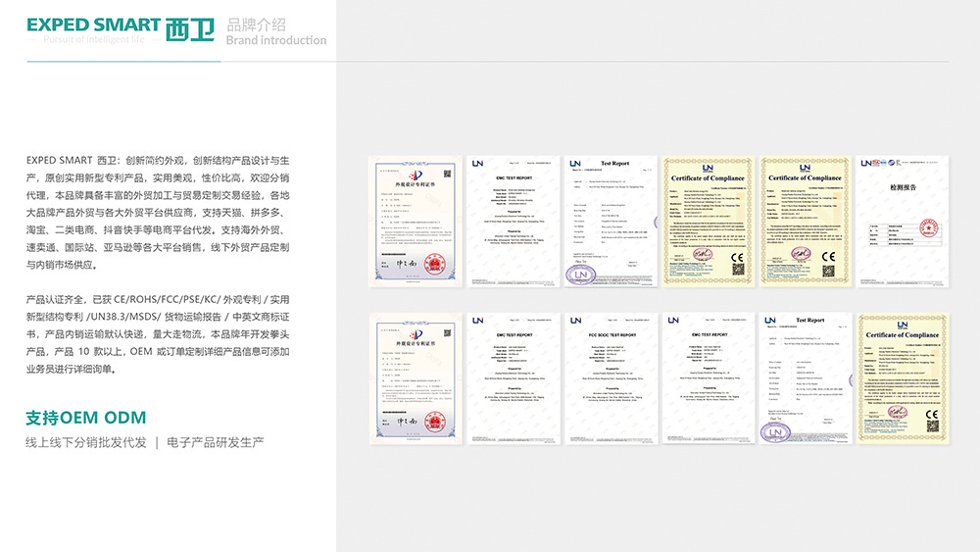Open the EMC Test Report left of FCC SDOC report
This screenshot has width=980, height=552.
pos(514,378)
